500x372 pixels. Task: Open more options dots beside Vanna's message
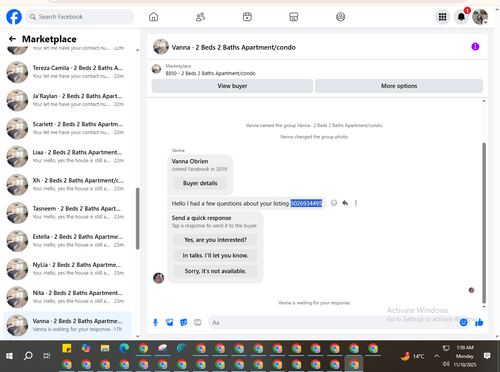pyautogui.click(x=356, y=203)
